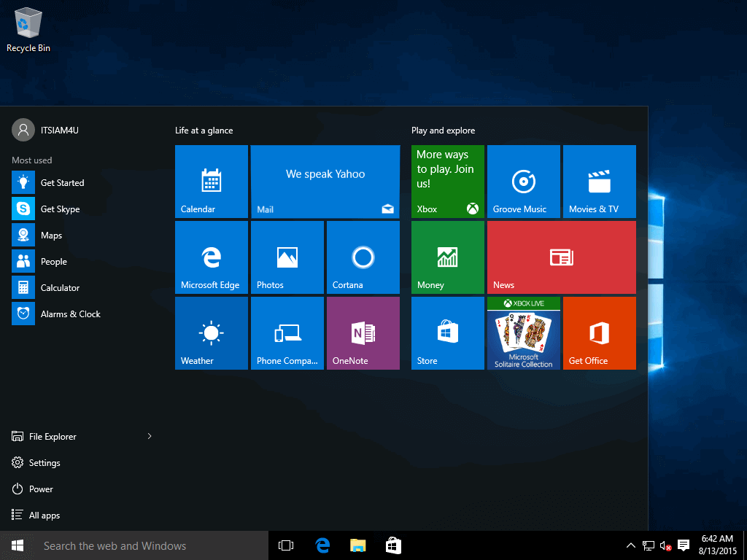Open Get Skype from Most used

pyautogui.click(x=60, y=209)
